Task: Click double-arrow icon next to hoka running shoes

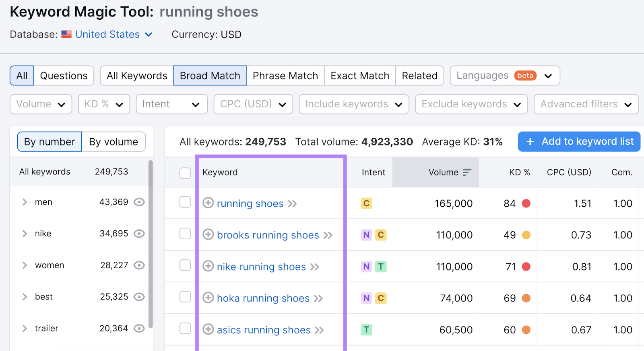Action: [318, 298]
